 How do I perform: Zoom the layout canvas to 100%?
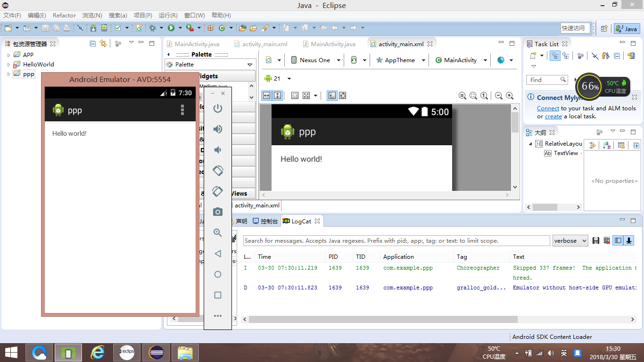click(x=485, y=96)
